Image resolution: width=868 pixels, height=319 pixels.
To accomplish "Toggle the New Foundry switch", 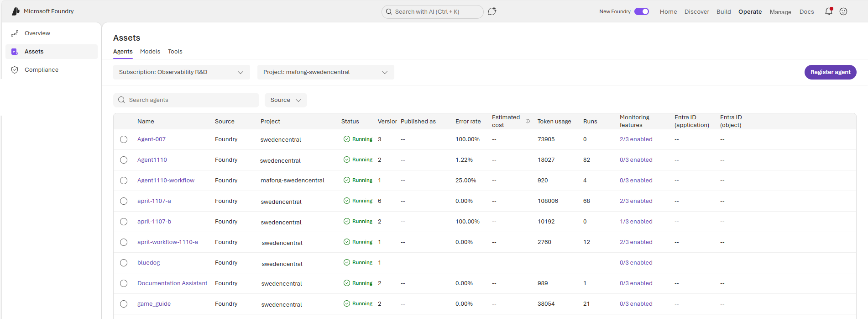I will point(642,11).
